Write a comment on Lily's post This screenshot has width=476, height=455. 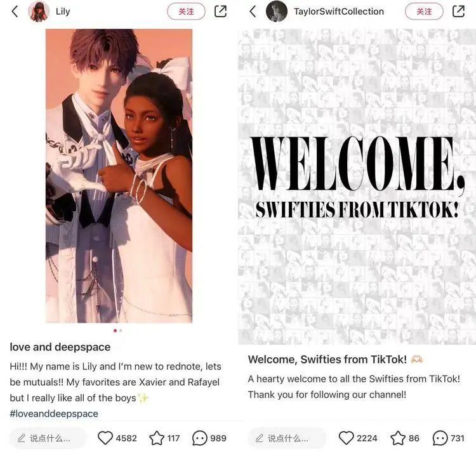47,438
